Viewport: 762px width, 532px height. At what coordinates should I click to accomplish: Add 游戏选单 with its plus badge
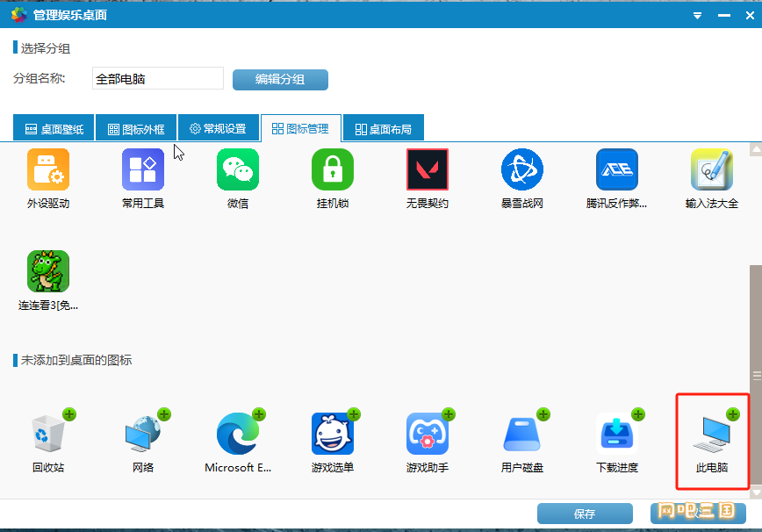pos(354,414)
